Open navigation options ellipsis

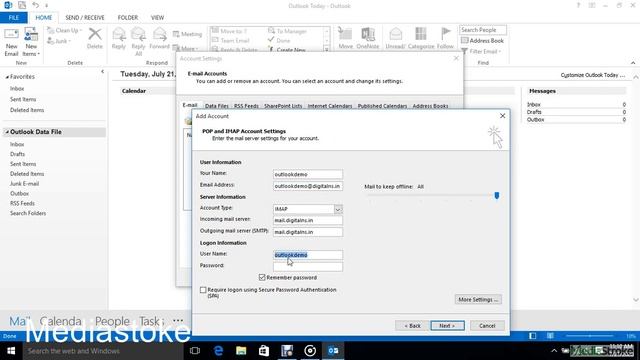178,321
